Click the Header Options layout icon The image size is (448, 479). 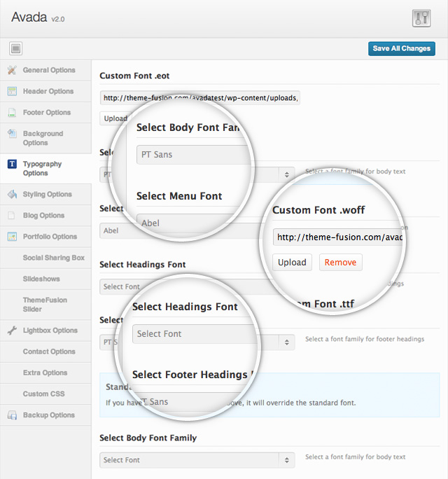pyautogui.click(x=12, y=91)
